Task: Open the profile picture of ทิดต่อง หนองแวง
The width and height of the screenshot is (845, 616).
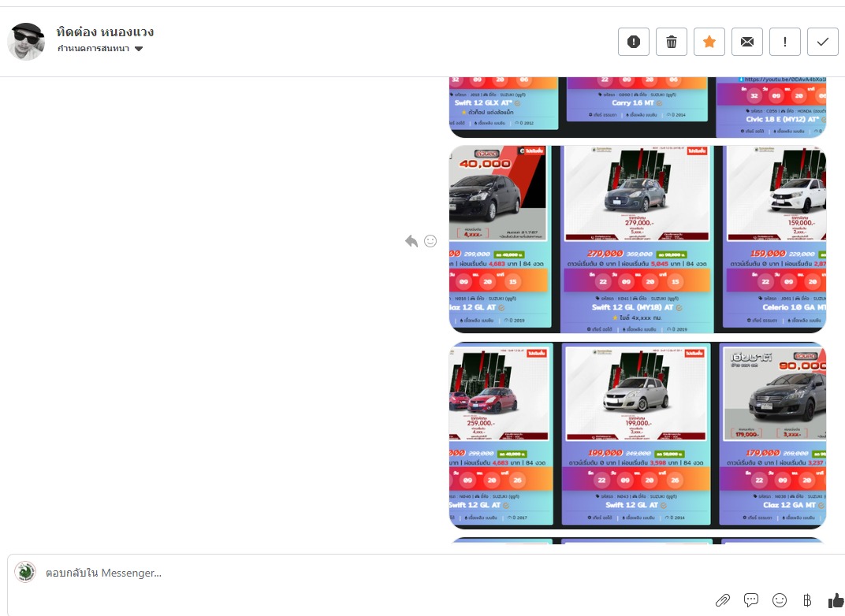Action: 26,42
